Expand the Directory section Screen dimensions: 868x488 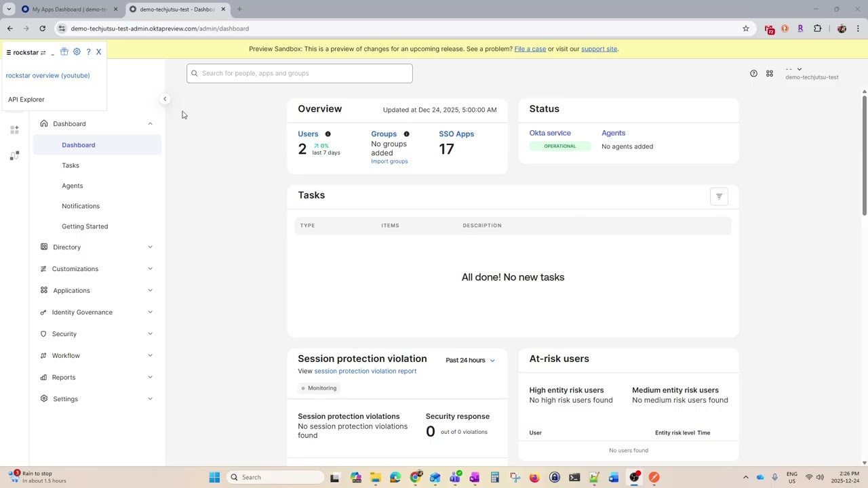tap(96, 247)
